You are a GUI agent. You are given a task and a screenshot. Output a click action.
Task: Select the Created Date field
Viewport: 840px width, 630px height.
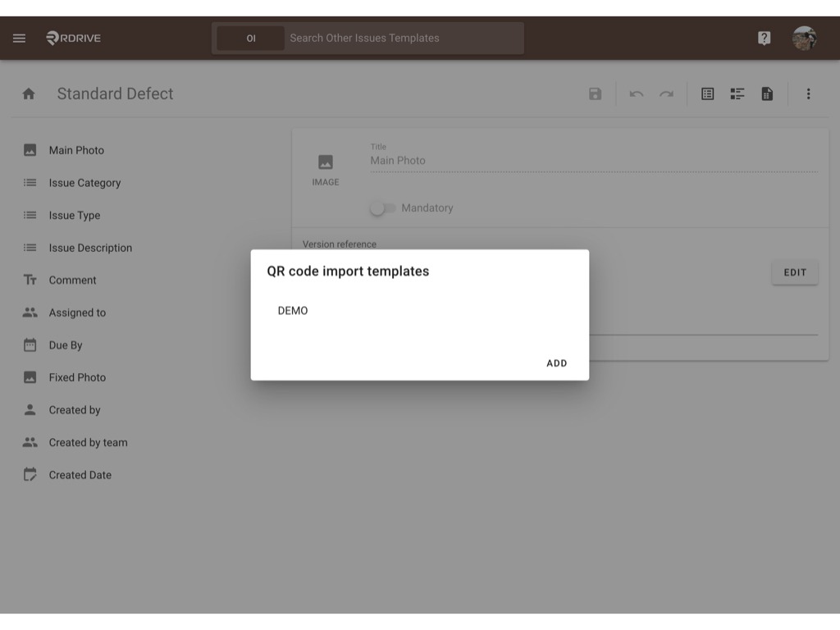pos(80,475)
